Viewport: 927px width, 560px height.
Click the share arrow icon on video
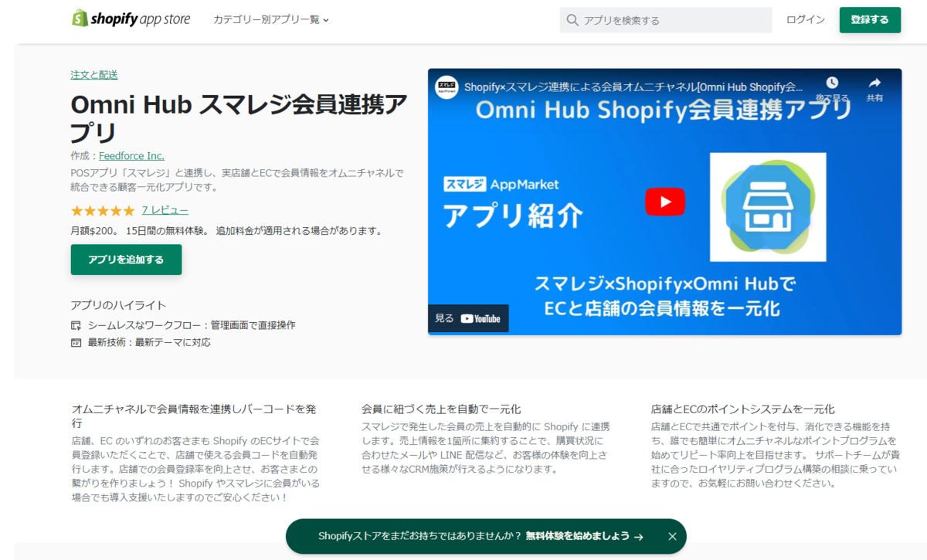[874, 83]
